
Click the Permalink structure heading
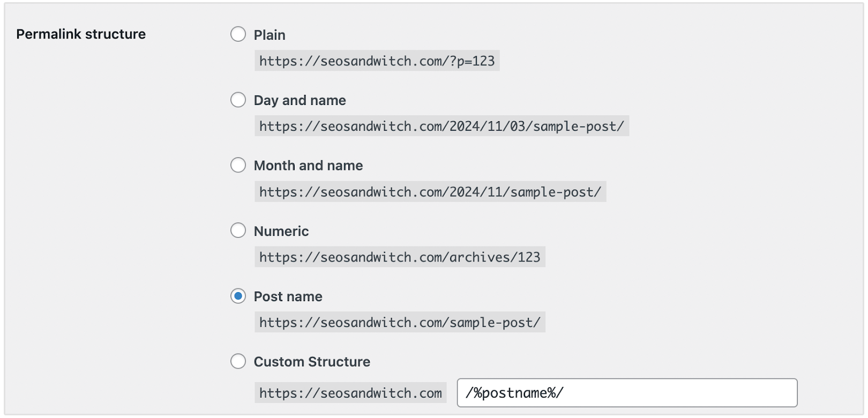pyautogui.click(x=81, y=34)
